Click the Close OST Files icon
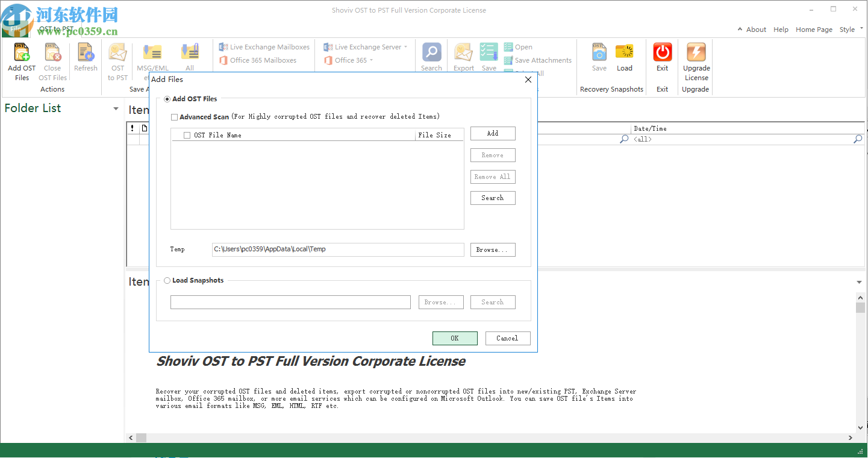This screenshot has height=458, width=868. pyautogui.click(x=52, y=52)
